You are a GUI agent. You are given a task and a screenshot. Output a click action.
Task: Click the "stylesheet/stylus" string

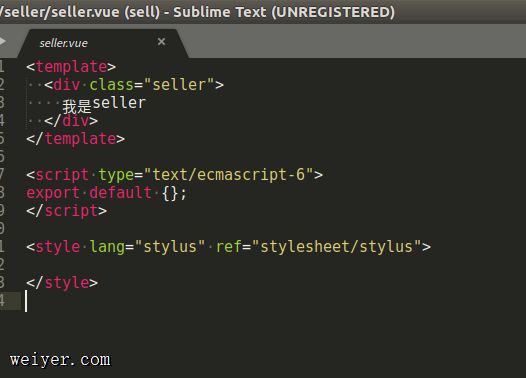336,247
